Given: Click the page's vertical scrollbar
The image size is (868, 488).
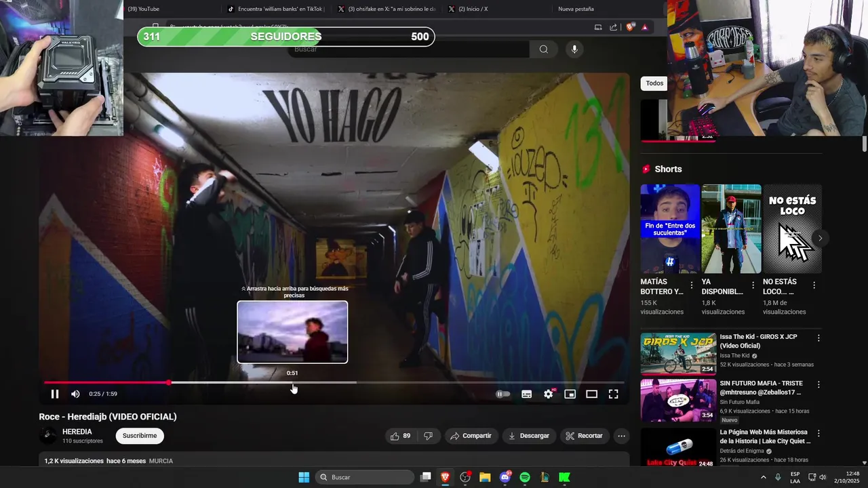Looking at the screenshot, I should [x=865, y=144].
